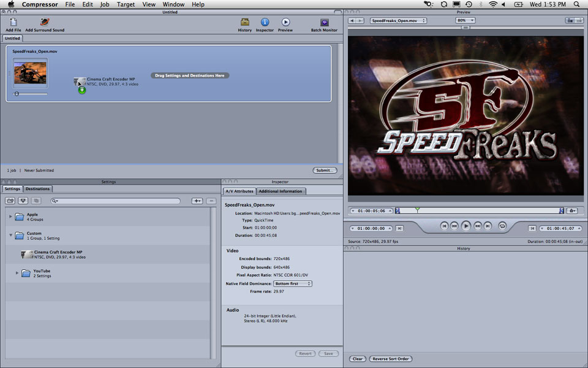588x368 pixels.
Task: Click the go to start playback button
Action: click(x=444, y=226)
